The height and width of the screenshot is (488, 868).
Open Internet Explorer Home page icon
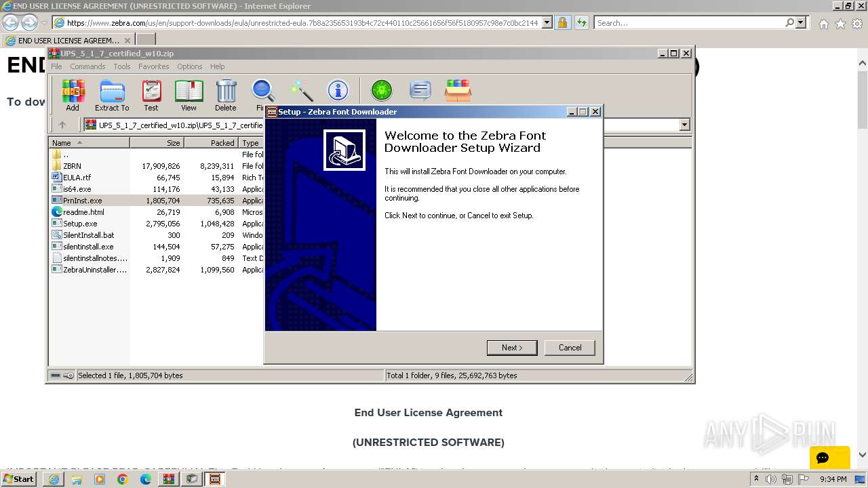click(823, 24)
